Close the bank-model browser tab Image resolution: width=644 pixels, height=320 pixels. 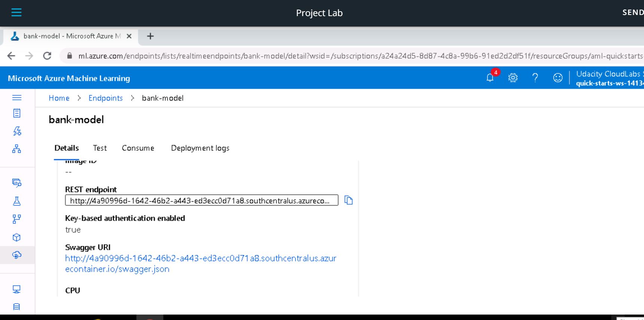129,36
